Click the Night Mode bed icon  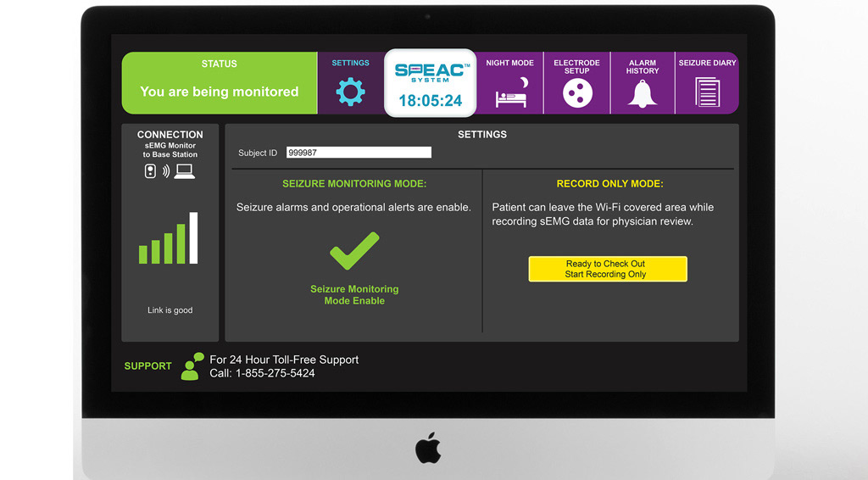coord(512,92)
